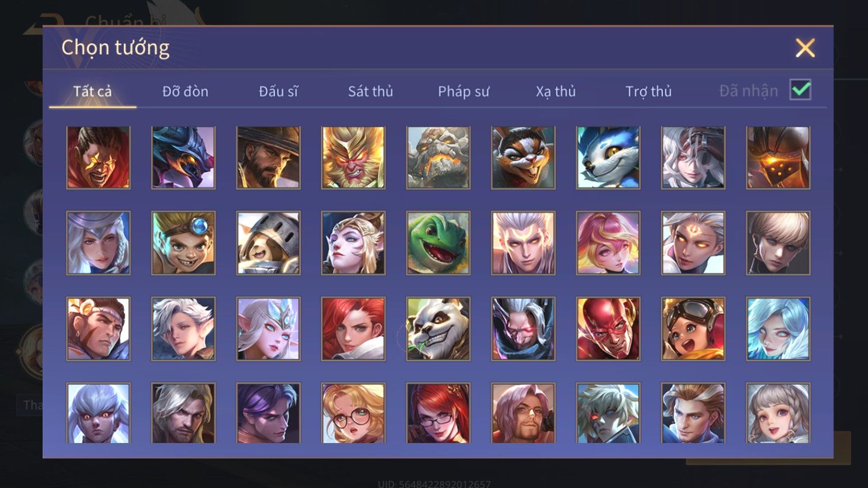
Task: Choose the blonde girl with glasses
Action: click(x=353, y=413)
